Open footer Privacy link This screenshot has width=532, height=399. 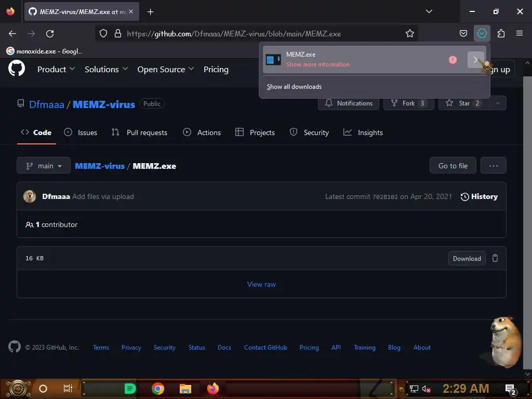tap(131, 348)
